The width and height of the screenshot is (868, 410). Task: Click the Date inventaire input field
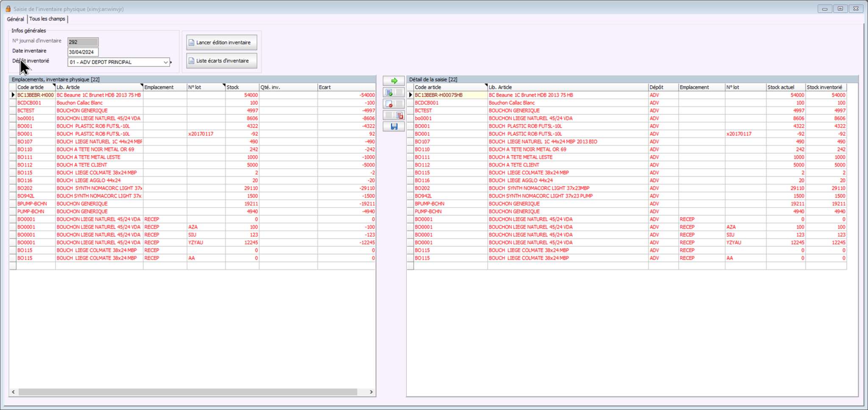[x=83, y=52]
